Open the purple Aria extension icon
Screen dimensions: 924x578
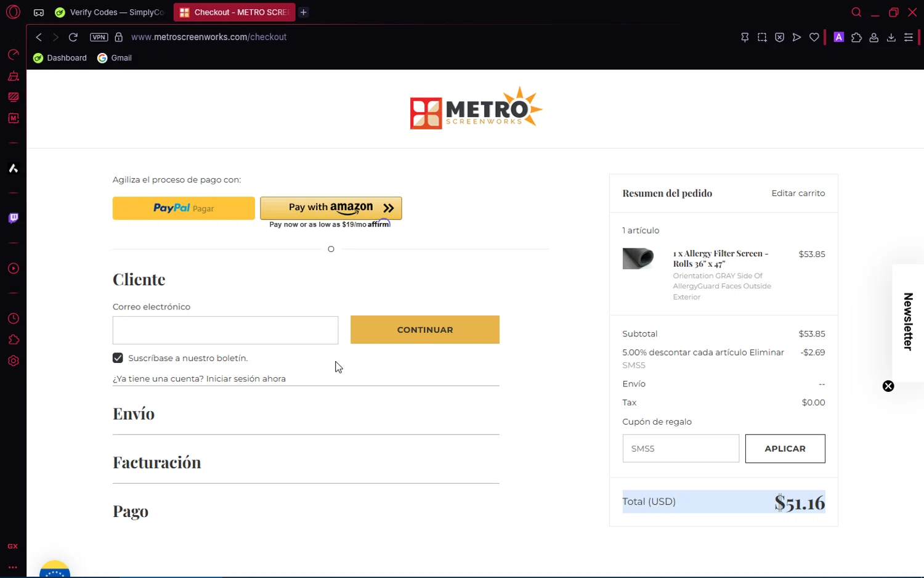click(x=838, y=37)
